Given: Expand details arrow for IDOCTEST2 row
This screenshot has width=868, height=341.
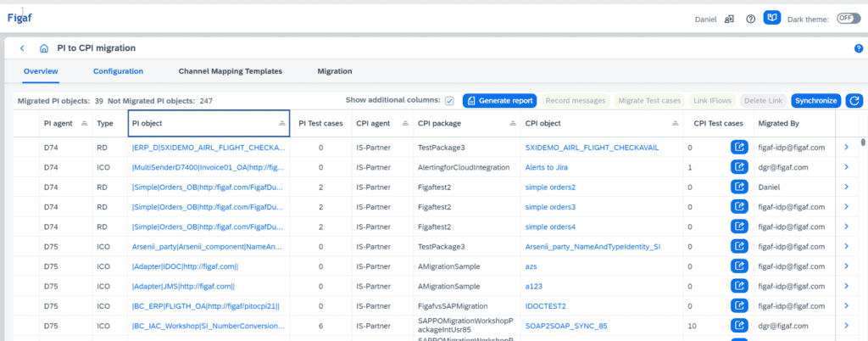Looking at the screenshot, I should tap(847, 305).
